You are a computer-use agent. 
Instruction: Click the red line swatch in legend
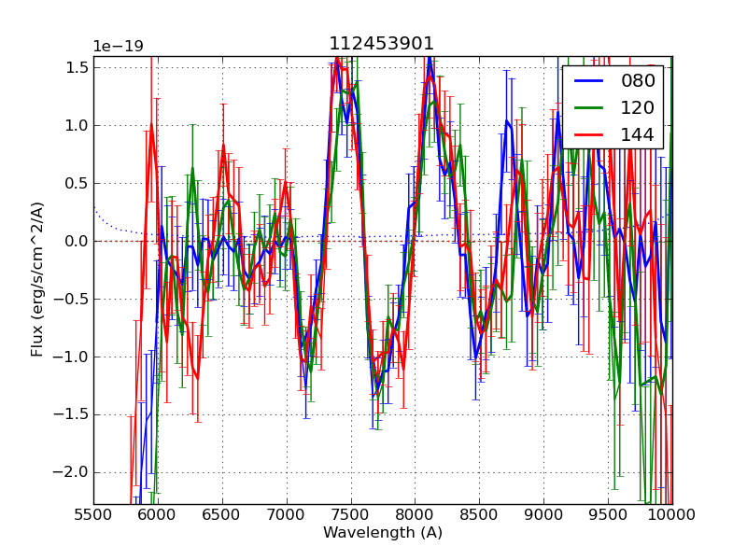coord(588,135)
